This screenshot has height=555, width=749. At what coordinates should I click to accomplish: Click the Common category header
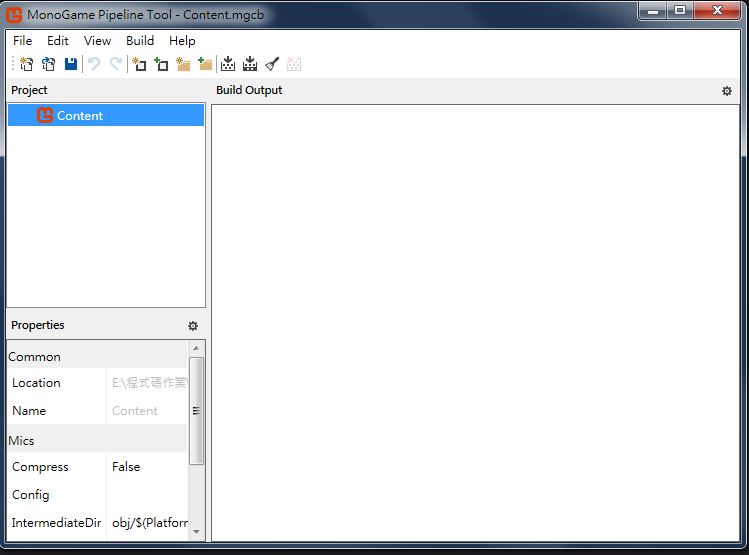coord(97,357)
